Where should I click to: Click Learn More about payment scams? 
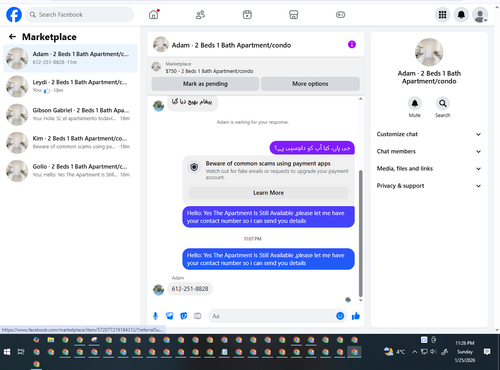[268, 193]
